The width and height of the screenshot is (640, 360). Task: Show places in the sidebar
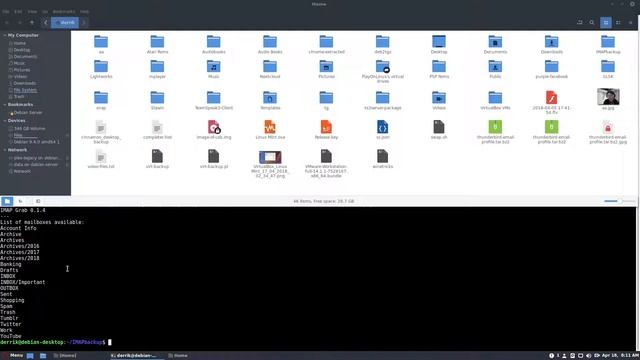7,201
